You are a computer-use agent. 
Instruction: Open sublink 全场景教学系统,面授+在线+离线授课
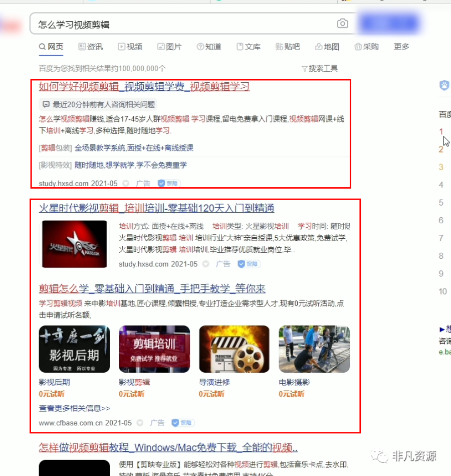click(134, 148)
